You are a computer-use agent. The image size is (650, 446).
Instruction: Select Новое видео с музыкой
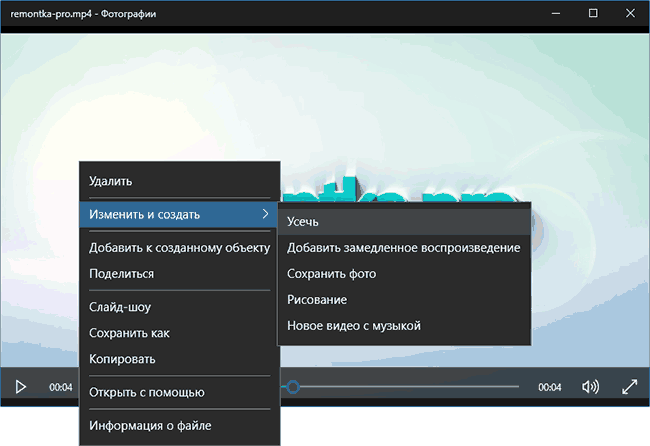click(x=354, y=325)
